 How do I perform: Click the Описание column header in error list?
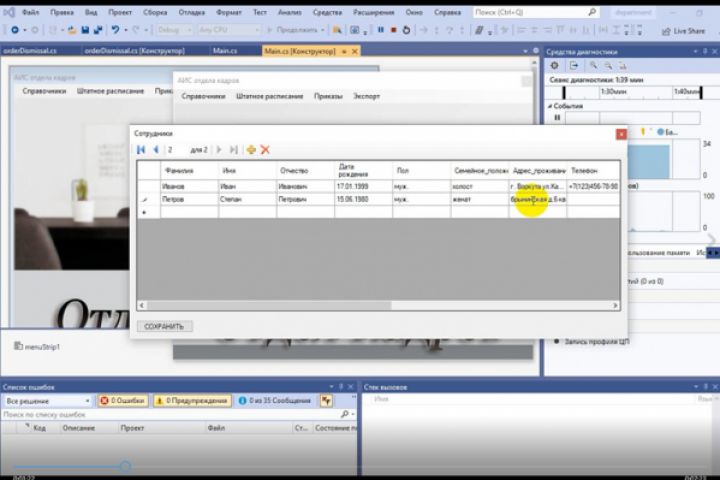79,428
